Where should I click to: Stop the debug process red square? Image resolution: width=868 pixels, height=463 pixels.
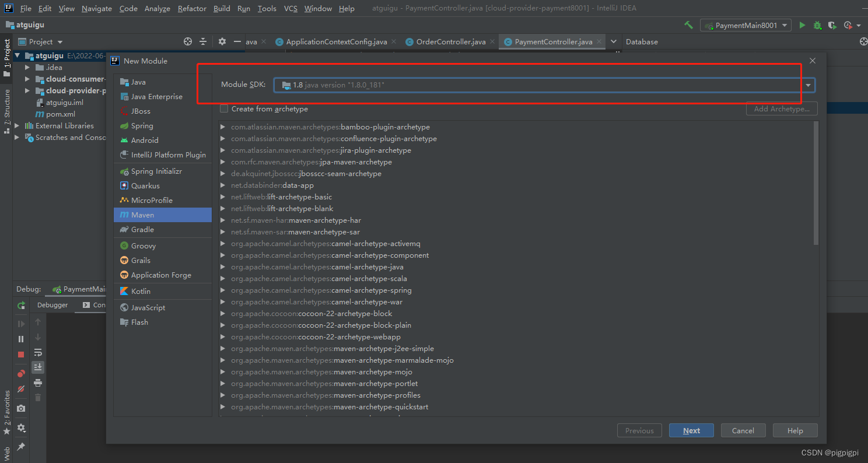point(21,355)
